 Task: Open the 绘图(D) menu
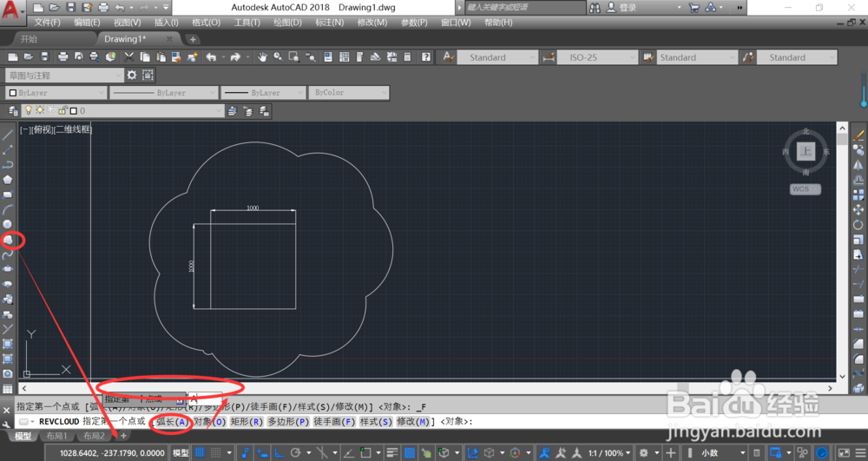tap(288, 22)
